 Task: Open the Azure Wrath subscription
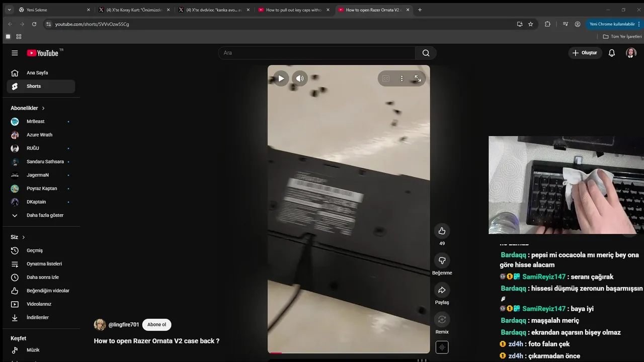41,135
